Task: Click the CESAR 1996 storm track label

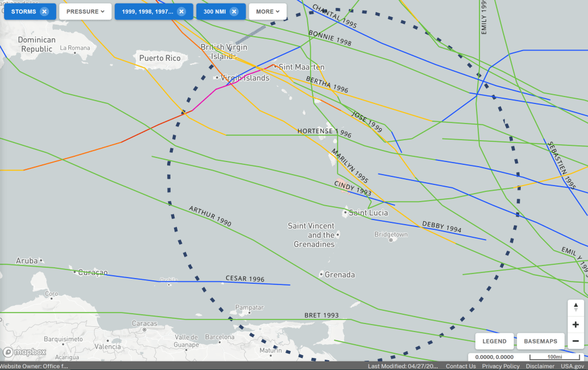Action: [x=245, y=279]
